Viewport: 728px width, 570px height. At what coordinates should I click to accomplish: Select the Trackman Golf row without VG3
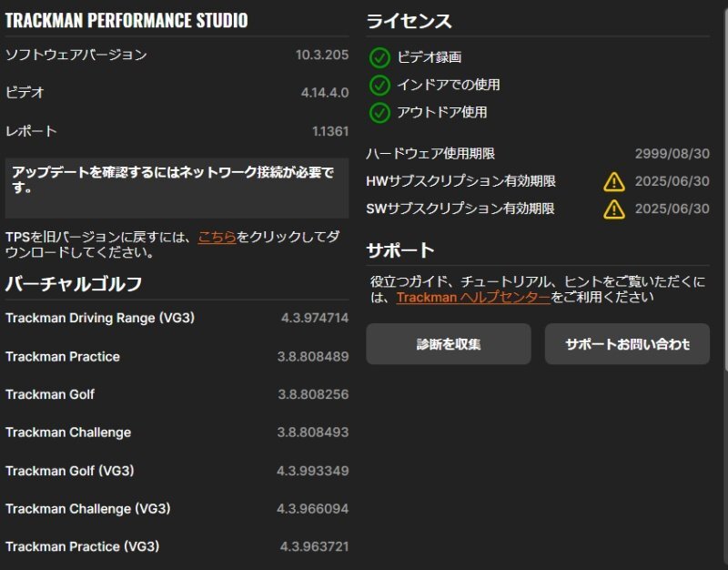pos(177,394)
